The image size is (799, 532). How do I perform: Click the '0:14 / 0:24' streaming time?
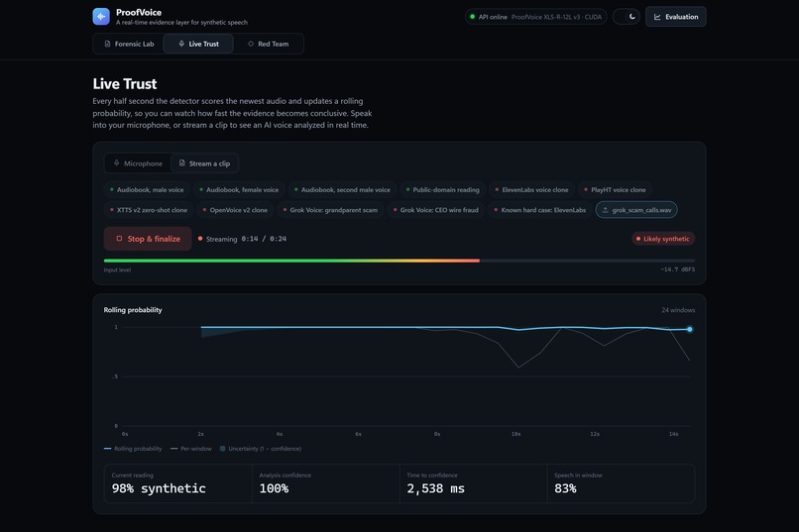pos(264,239)
